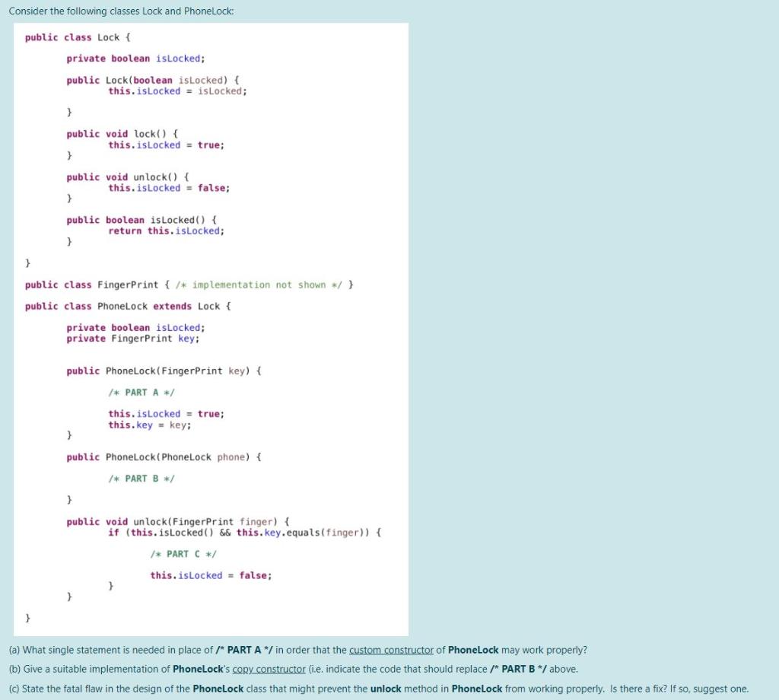
Task: Click the PART B comment placeholder
Action: pos(141,478)
